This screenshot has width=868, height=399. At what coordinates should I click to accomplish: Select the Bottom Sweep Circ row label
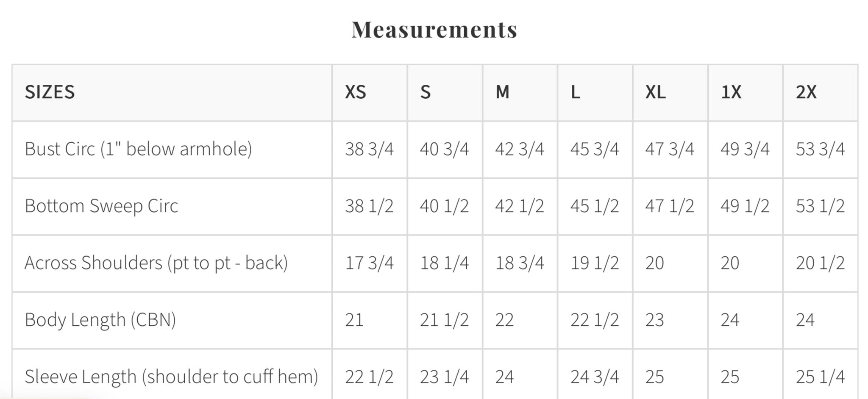(x=101, y=206)
